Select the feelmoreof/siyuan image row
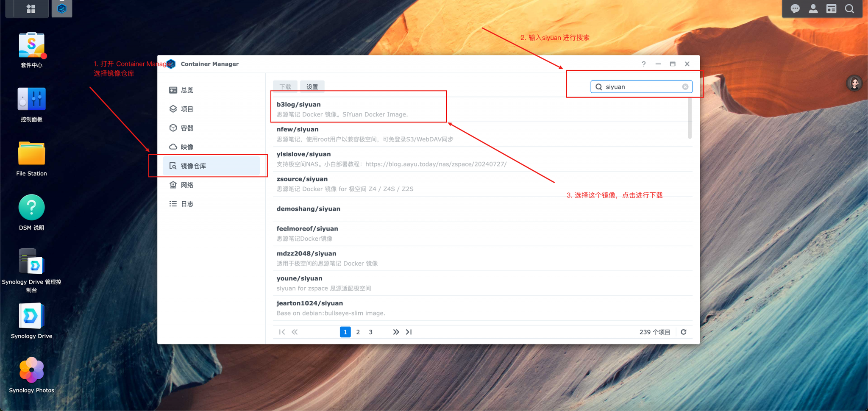The height and width of the screenshot is (411, 868). pos(482,233)
